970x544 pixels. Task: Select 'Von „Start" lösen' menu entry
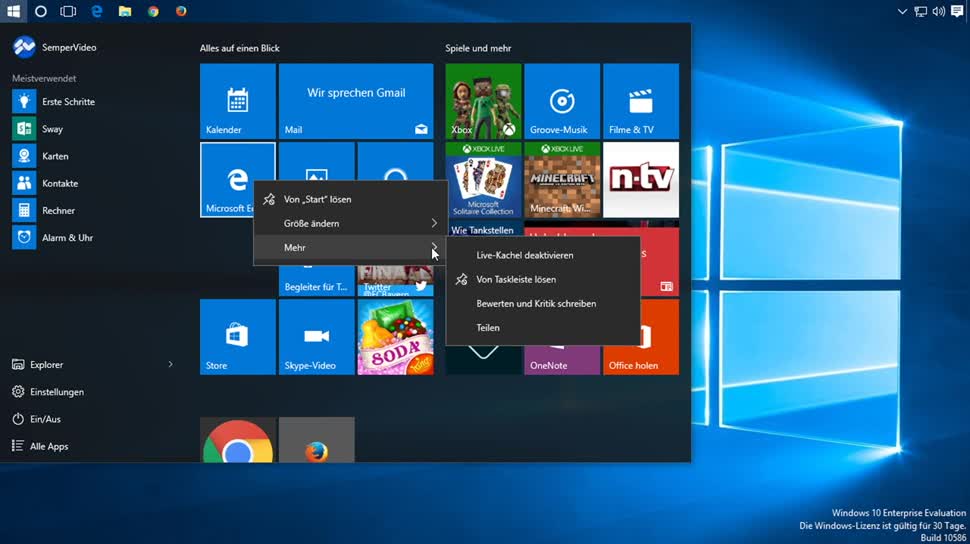[351, 199]
